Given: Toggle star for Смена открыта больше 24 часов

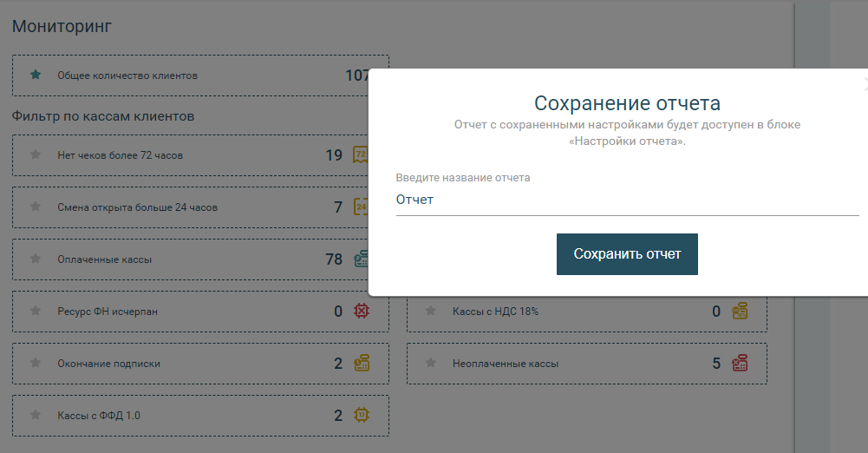Looking at the screenshot, I should pos(36,207).
